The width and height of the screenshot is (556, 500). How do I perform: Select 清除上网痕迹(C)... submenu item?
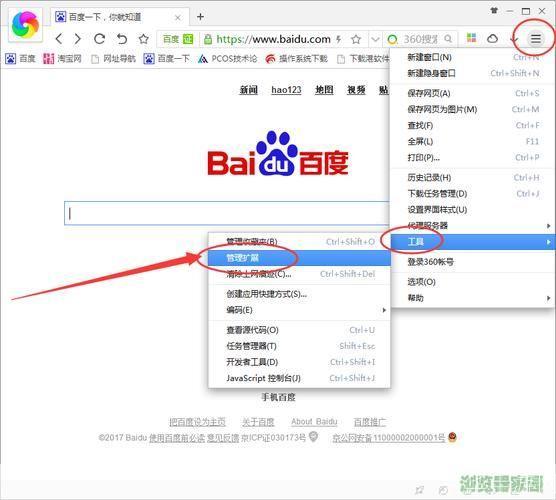coord(299,274)
